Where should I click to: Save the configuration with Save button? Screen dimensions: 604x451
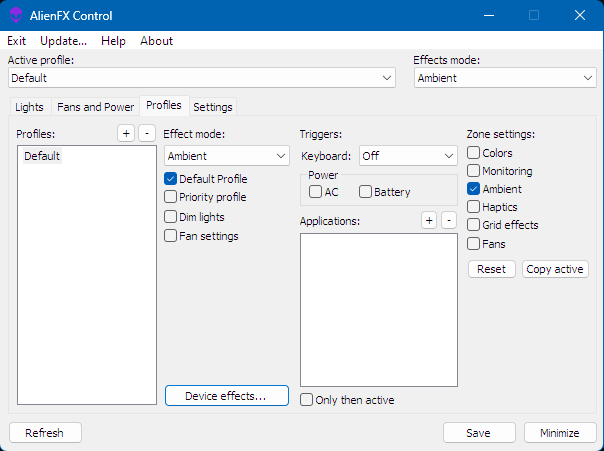tap(479, 433)
